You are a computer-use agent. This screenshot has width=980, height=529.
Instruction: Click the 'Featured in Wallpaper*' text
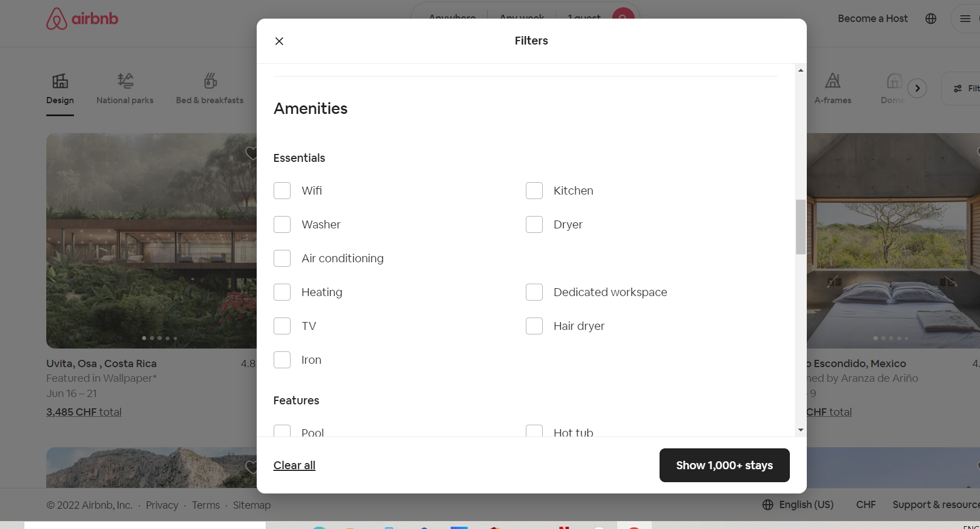point(102,378)
